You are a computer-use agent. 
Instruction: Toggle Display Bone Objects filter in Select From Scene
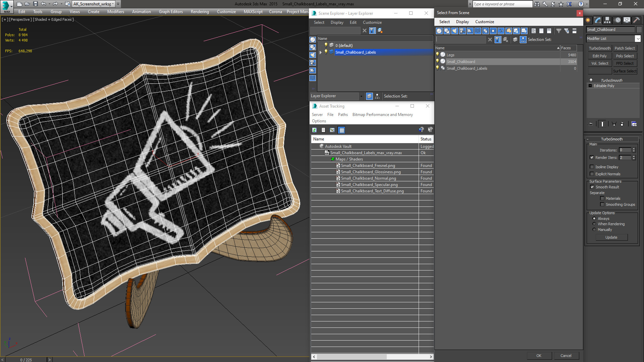tap(501, 31)
